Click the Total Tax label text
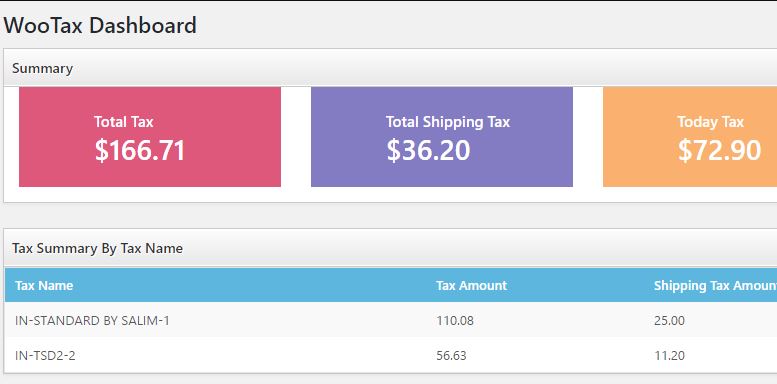 (x=124, y=121)
